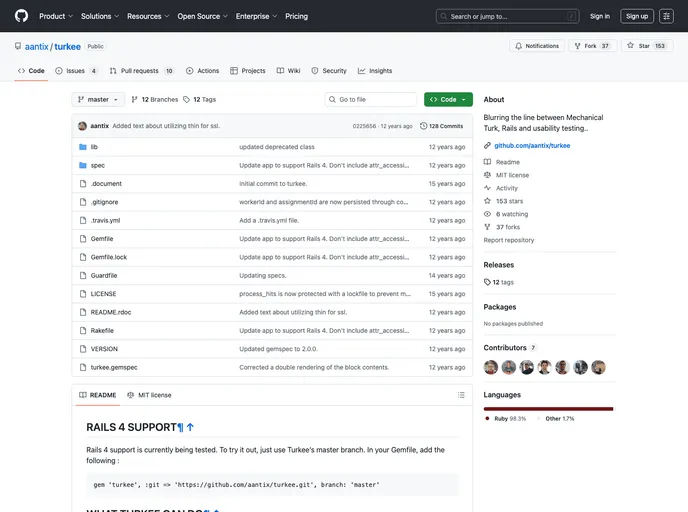Open the Rakefile file
The width and height of the screenshot is (688, 512).
[x=102, y=331]
